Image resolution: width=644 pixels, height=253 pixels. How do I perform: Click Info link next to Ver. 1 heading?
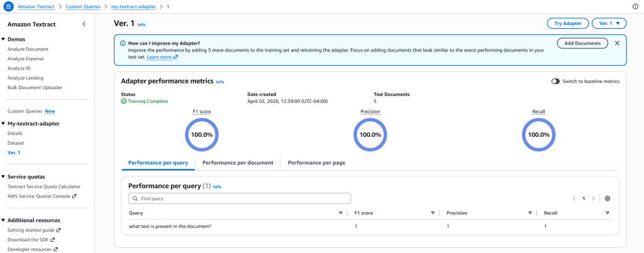pyautogui.click(x=142, y=24)
